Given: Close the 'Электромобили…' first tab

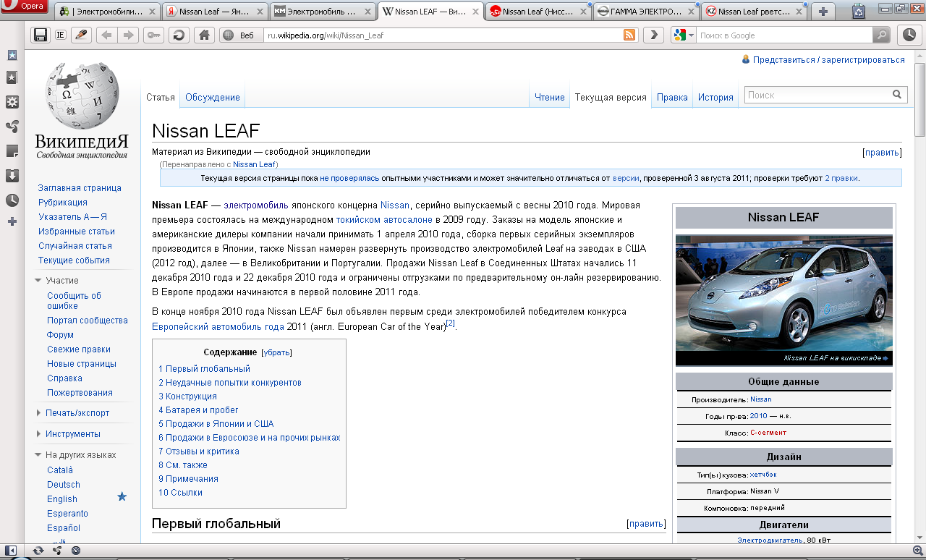Looking at the screenshot, I should (153, 12).
